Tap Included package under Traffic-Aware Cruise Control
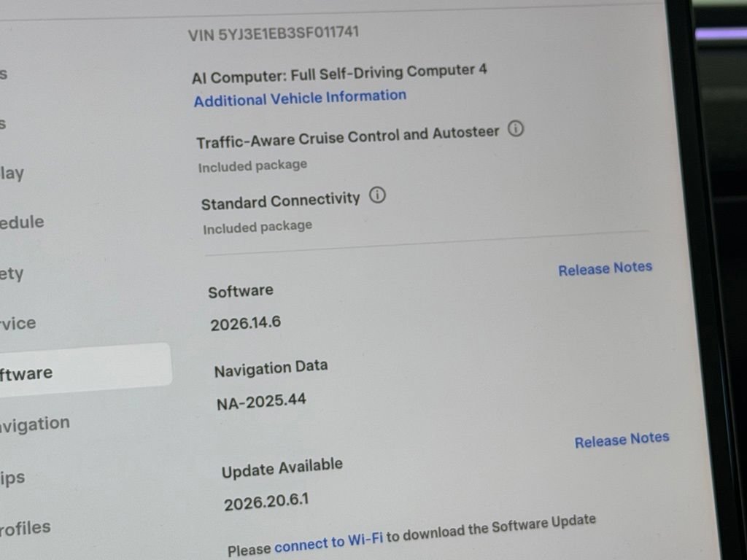 [252, 166]
